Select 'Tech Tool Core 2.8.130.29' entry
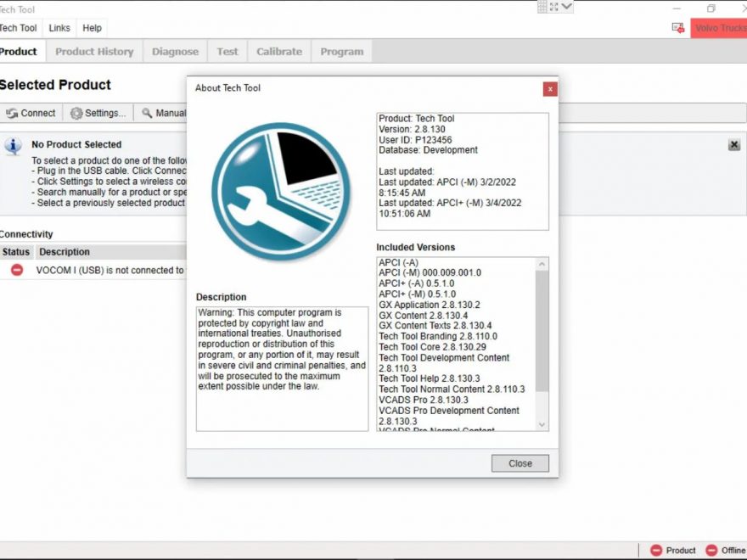Image resolution: width=747 pixels, height=560 pixels. click(432, 347)
